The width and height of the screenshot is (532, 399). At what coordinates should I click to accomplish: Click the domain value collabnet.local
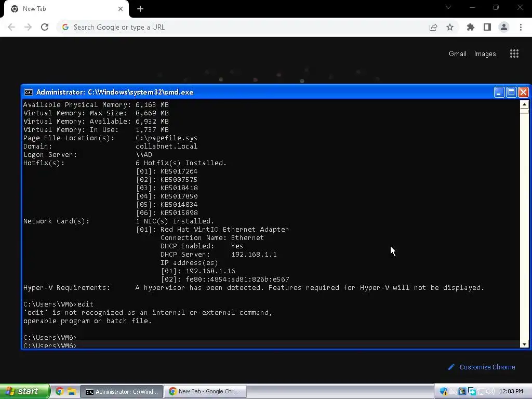click(166, 146)
